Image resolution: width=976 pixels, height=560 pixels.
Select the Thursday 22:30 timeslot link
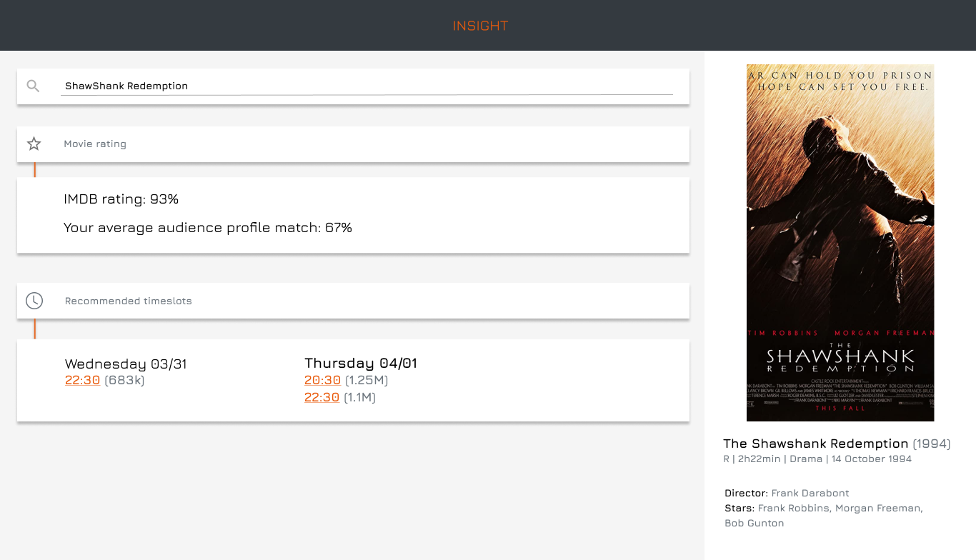(322, 397)
